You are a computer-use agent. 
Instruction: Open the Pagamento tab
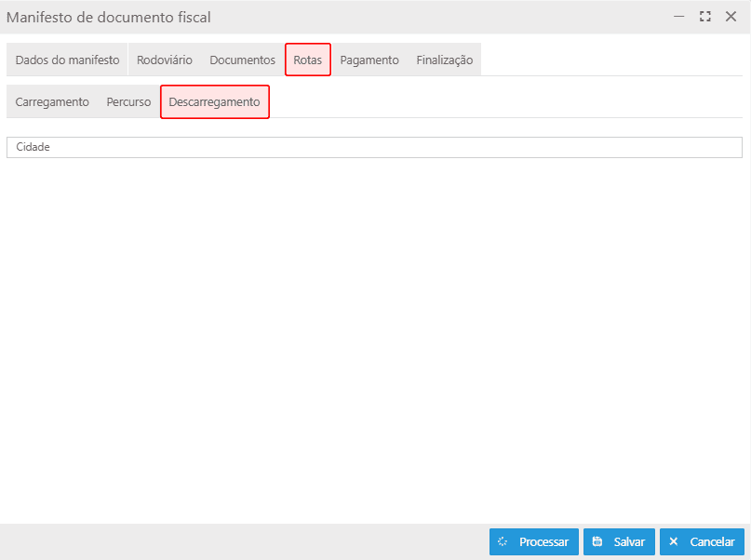pyautogui.click(x=369, y=60)
